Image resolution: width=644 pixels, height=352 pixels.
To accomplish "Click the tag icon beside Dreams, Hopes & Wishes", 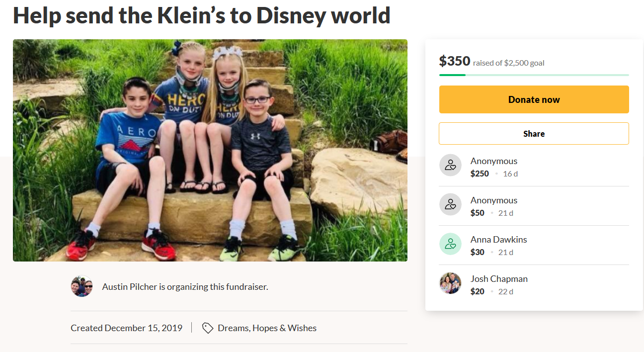I will (x=208, y=328).
